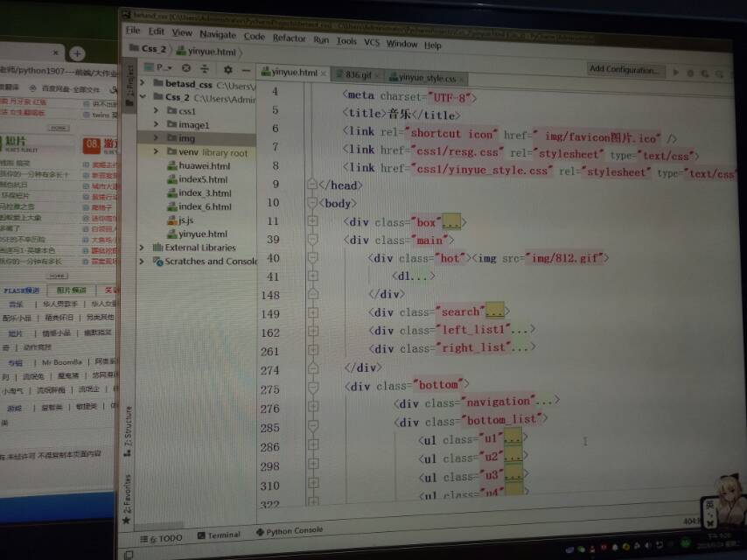Open the Edit menu
The height and width of the screenshot is (560, 747).
point(156,31)
